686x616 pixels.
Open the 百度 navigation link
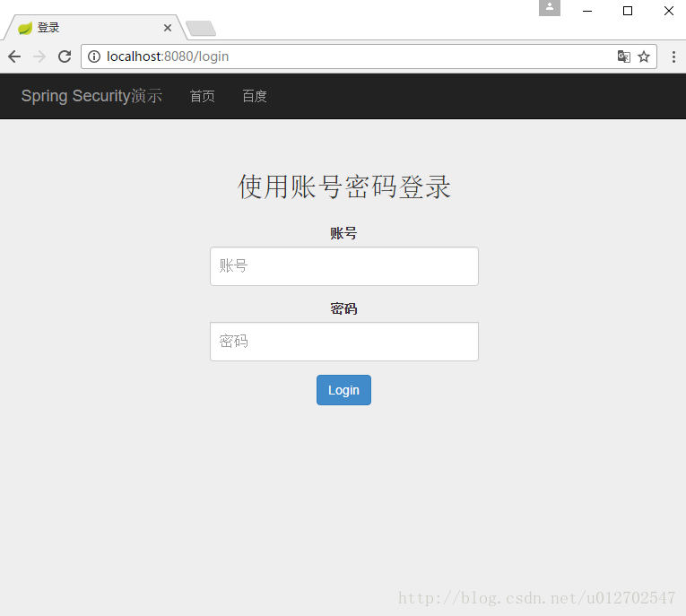point(255,96)
